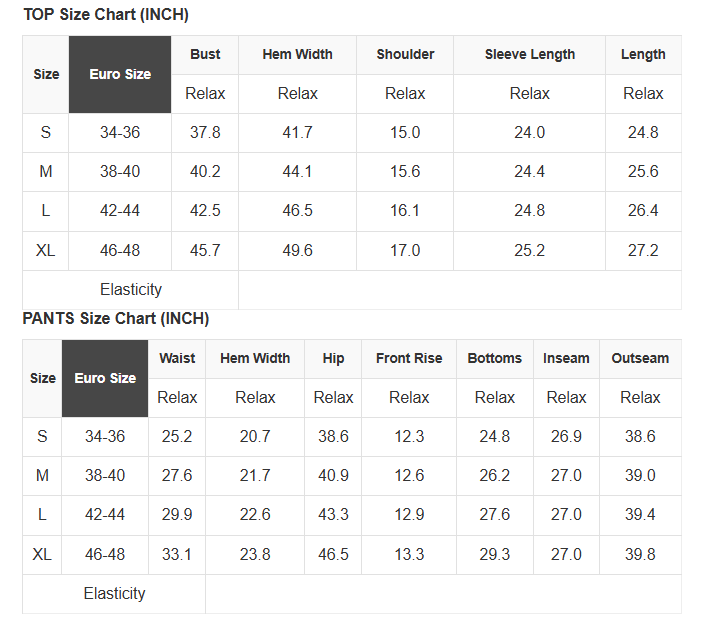
Task: Click the Elasticity cell in the TOP chart
Action: (x=131, y=289)
